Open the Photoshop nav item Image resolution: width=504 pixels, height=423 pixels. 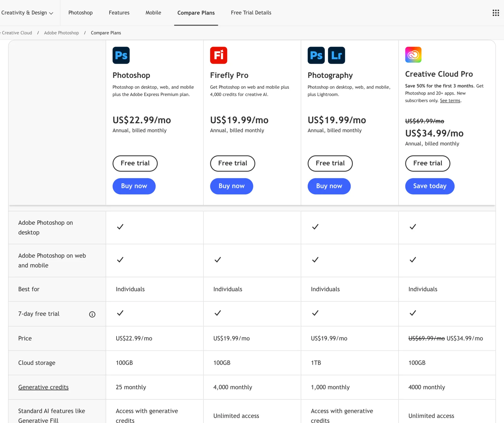click(x=81, y=13)
